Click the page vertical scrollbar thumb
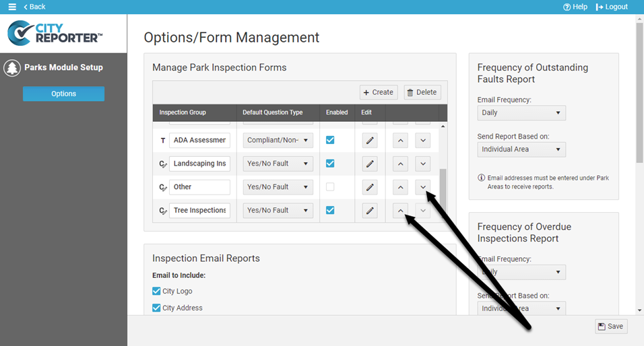The width and height of the screenshot is (644, 346). pyautogui.click(x=639, y=92)
